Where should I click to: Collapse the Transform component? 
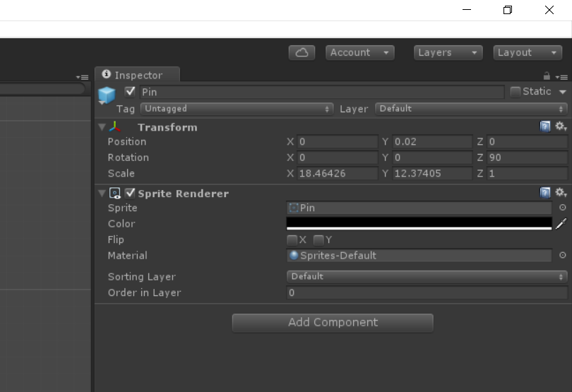tap(102, 127)
